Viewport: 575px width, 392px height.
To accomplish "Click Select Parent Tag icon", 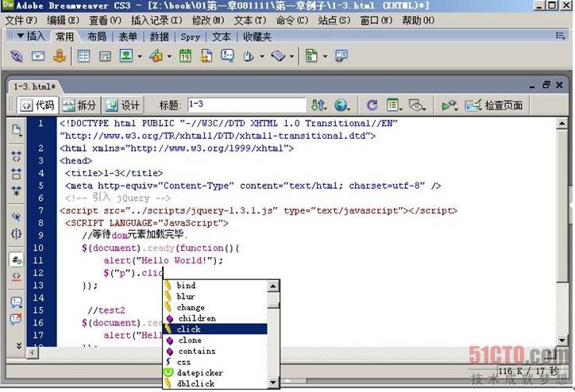I will tap(16, 216).
